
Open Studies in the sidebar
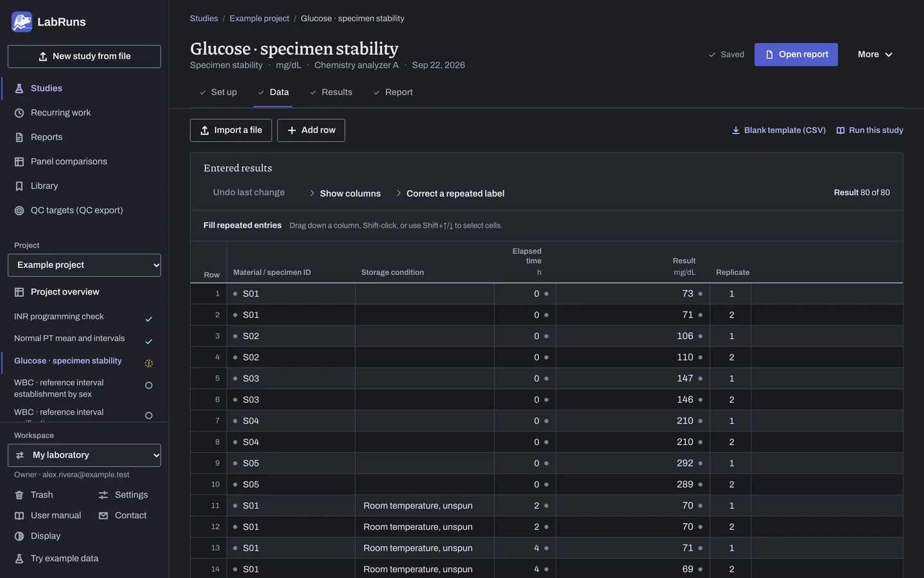pos(84,89)
